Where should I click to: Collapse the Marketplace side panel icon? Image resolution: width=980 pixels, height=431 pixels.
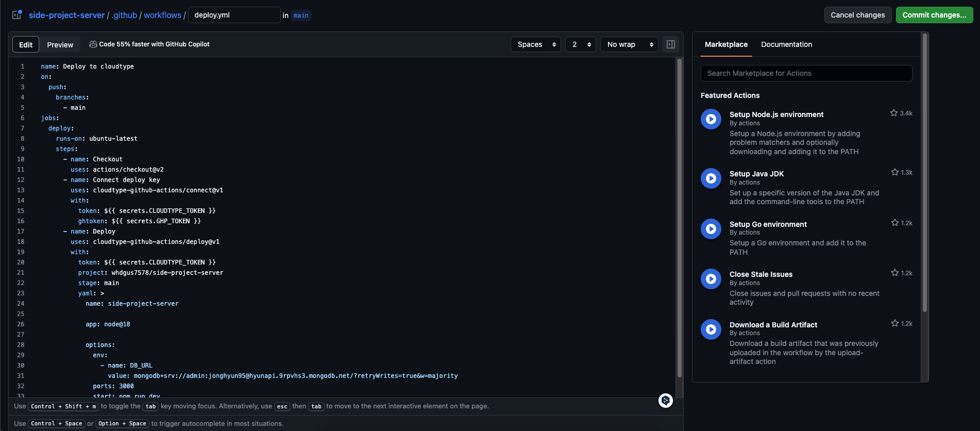tap(671, 44)
